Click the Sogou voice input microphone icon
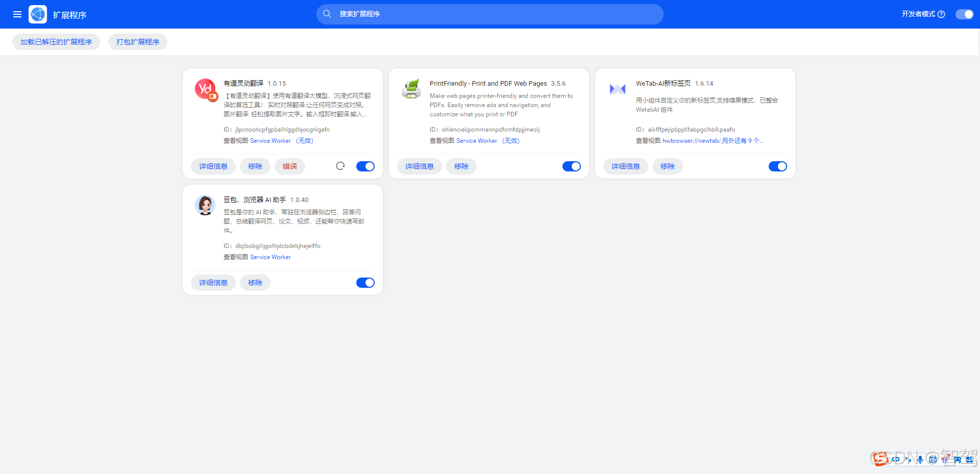This screenshot has width=980, height=474. tap(920, 459)
